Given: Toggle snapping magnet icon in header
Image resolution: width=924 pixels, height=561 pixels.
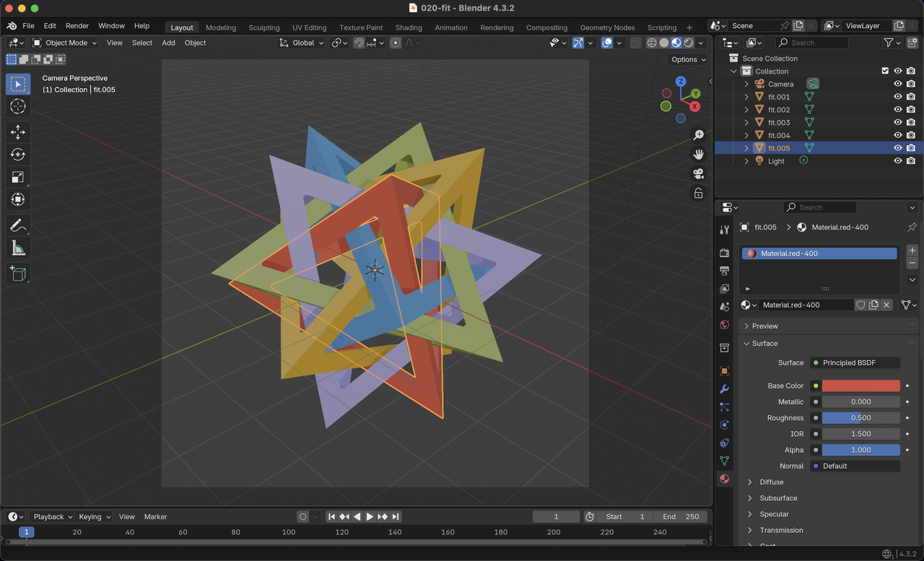Looking at the screenshot, I should tap(359, 43).
